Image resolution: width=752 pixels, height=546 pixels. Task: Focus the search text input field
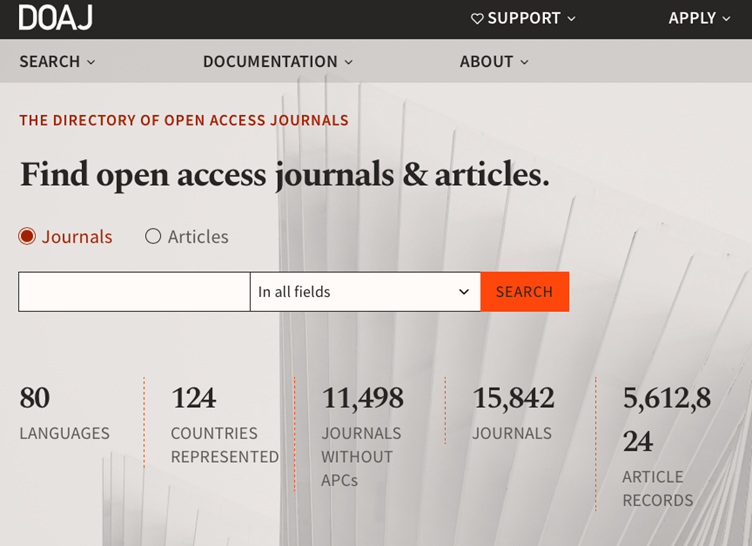coord(134,292)
